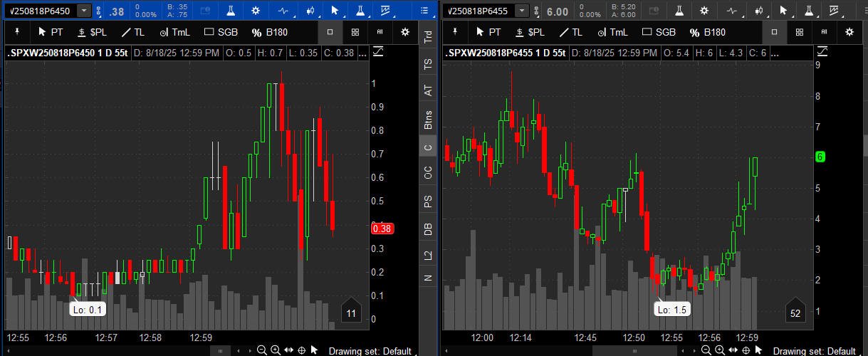This screenshot has width=868, height=356.
Task: Click the PT pointer tool button in right chart
Action: [x=488, y=32]
